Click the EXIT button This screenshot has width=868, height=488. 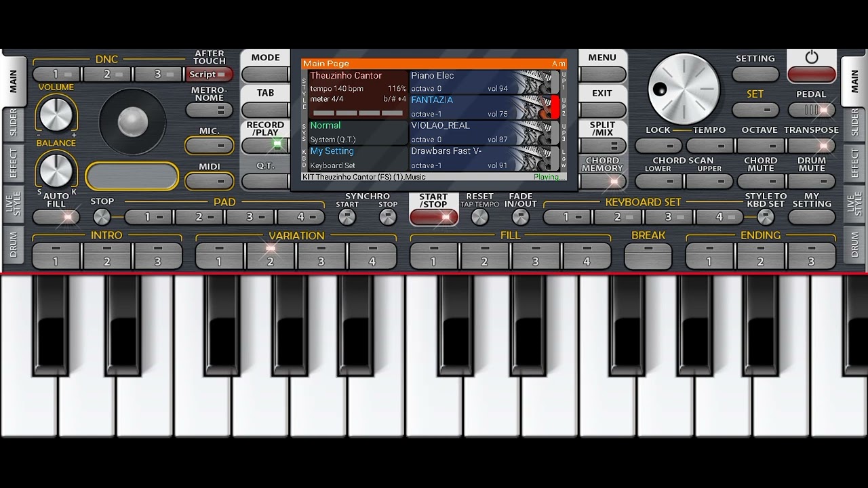(x=602, y=110)
